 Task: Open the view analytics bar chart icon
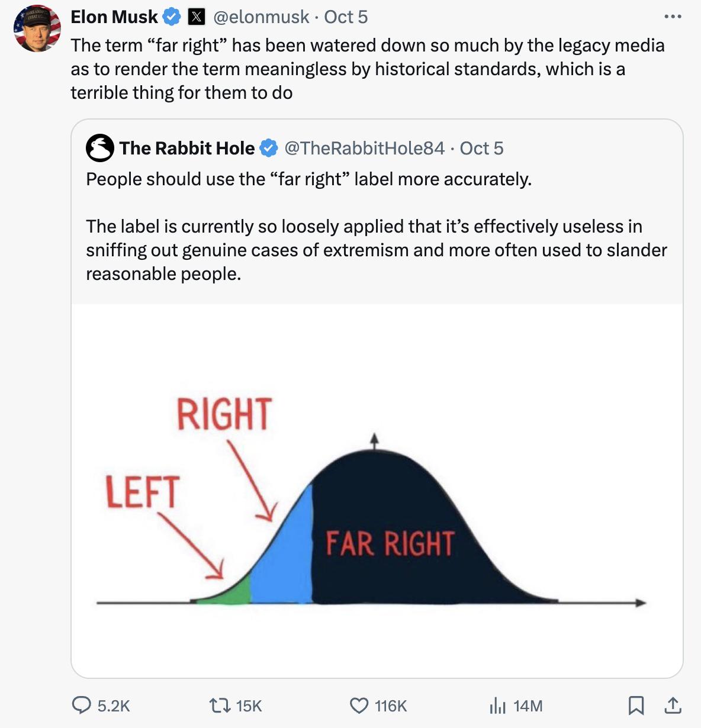pos(497,705)
